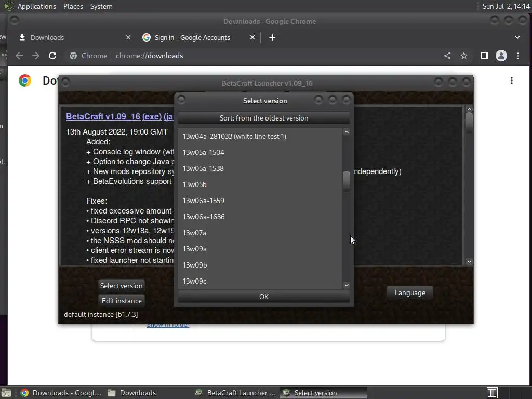
Task: Open Chrome profile avatar menu
Action: 501,56
